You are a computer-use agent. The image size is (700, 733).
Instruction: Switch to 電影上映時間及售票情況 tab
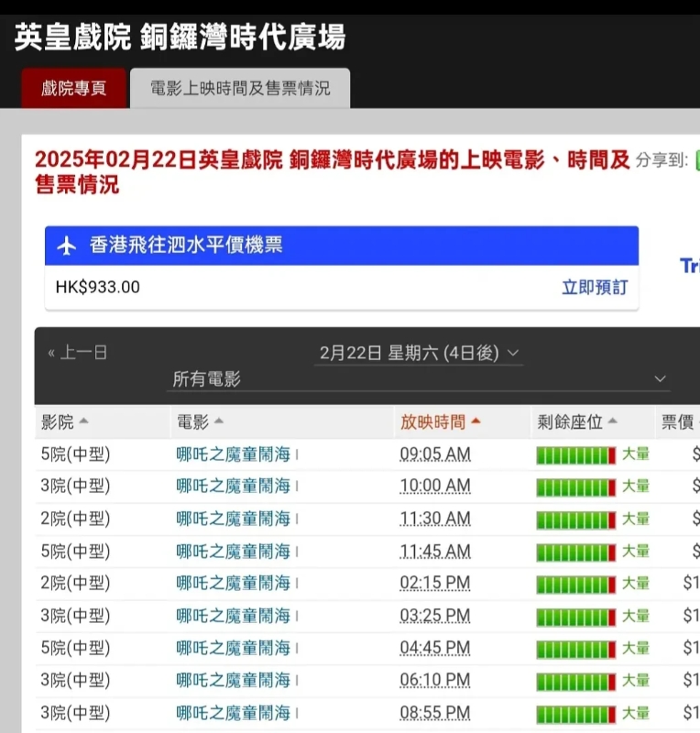tap(240, 88)
